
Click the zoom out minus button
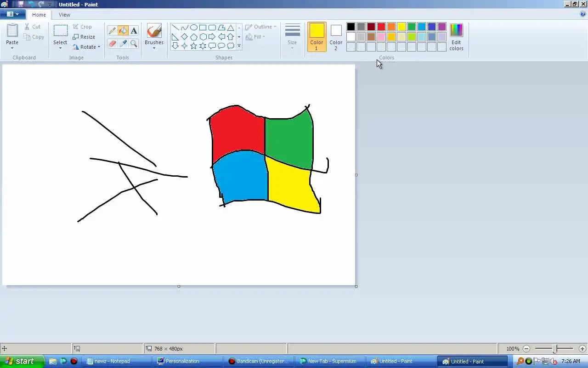[x=526, y=349]
